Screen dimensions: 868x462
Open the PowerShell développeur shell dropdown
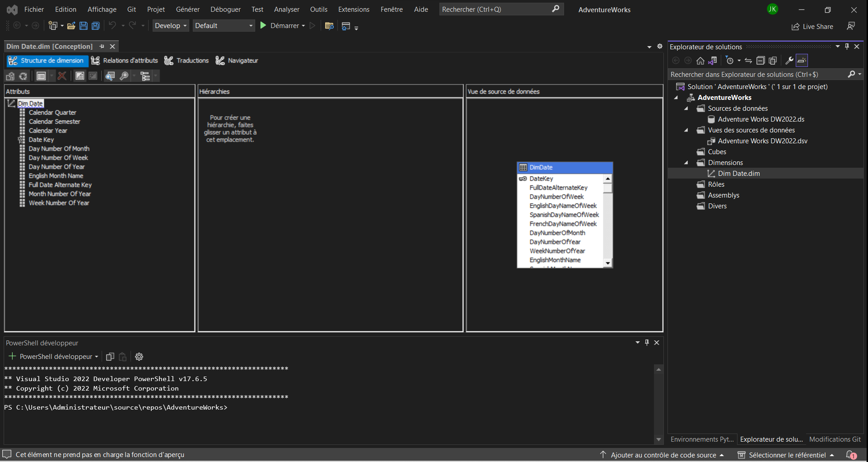click(x=97, y=357)
